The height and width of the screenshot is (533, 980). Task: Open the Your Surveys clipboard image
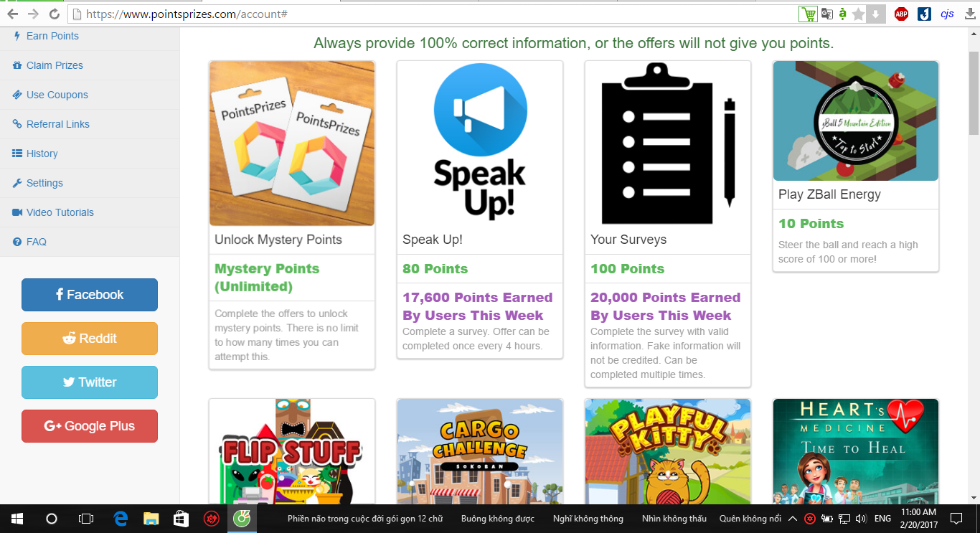[x=668, y=143]
